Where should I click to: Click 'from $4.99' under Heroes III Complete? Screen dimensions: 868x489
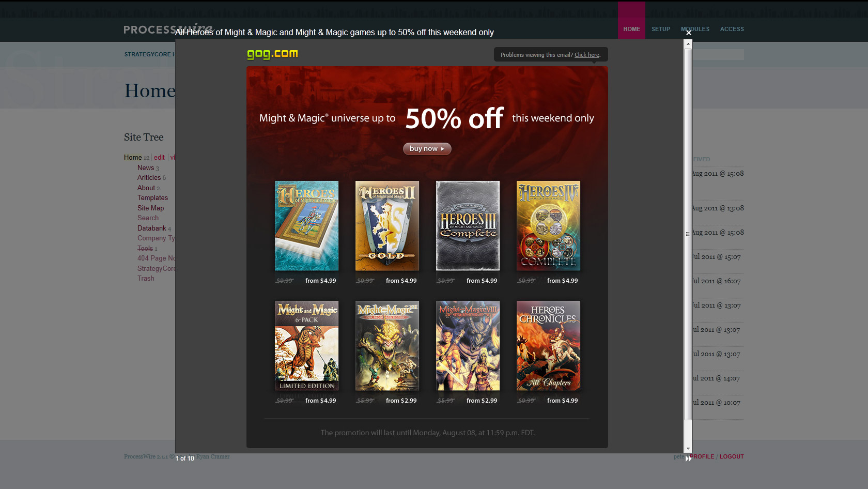(482, 281)
